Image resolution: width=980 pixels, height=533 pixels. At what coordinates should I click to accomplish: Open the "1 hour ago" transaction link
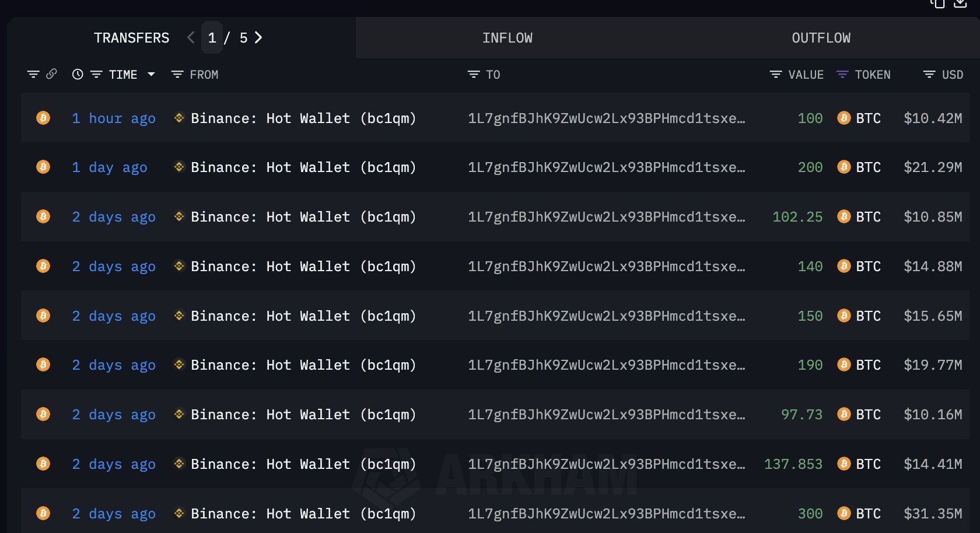click(x=114, y=118)
